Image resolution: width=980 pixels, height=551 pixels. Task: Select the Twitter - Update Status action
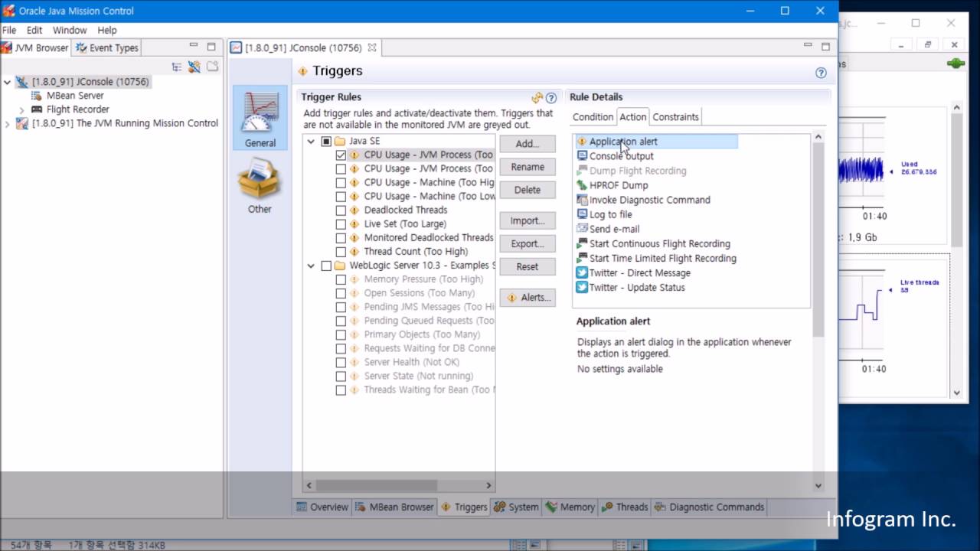click(x=630, y=288)
